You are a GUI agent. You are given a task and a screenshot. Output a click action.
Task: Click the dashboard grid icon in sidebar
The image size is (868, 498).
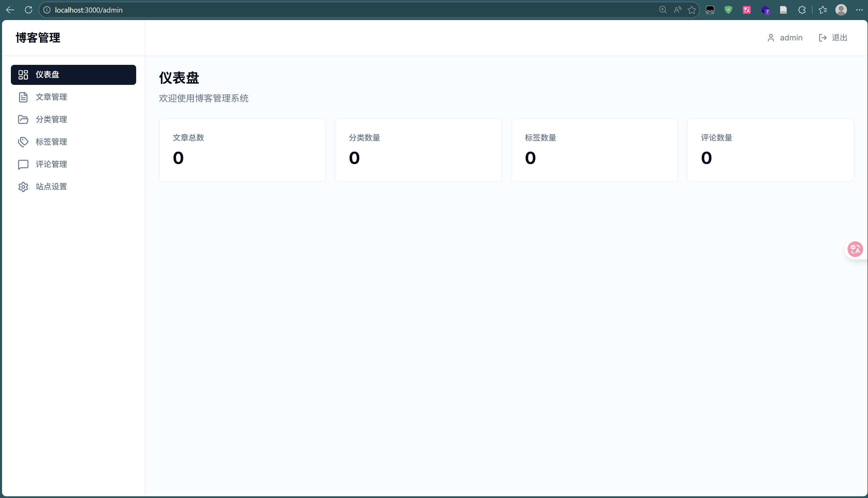pos(23,75)
